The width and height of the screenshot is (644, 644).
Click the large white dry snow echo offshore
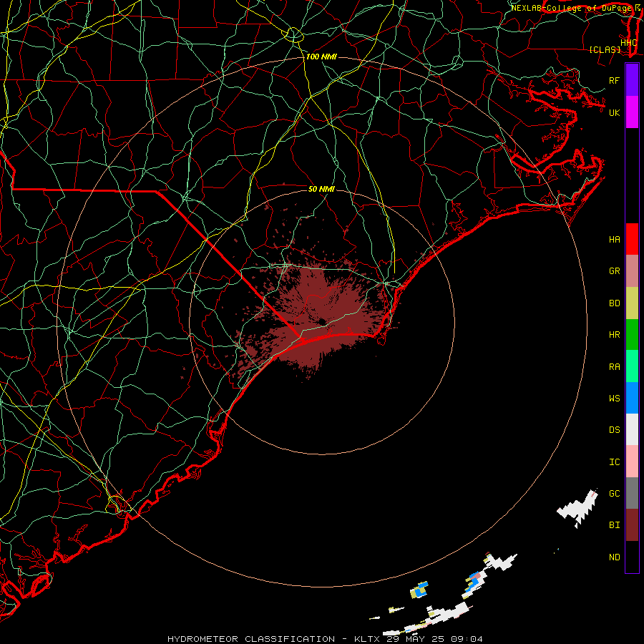point(577,507)
